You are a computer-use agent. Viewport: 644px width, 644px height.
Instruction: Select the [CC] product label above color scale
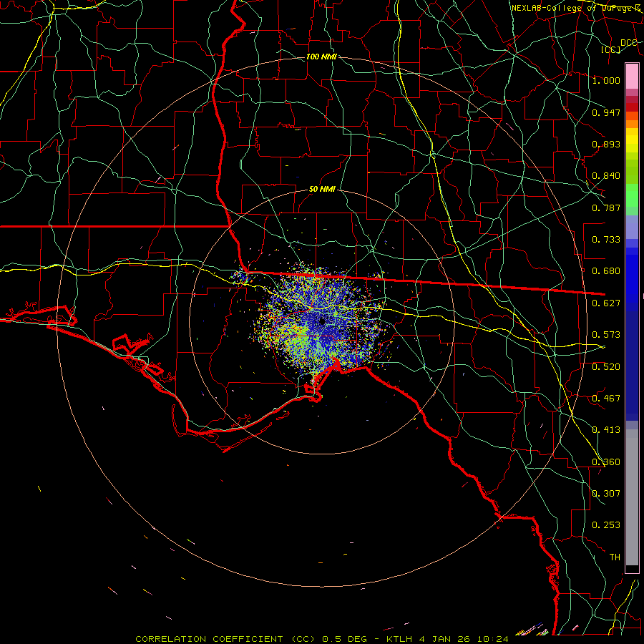(x=611, y=49)
